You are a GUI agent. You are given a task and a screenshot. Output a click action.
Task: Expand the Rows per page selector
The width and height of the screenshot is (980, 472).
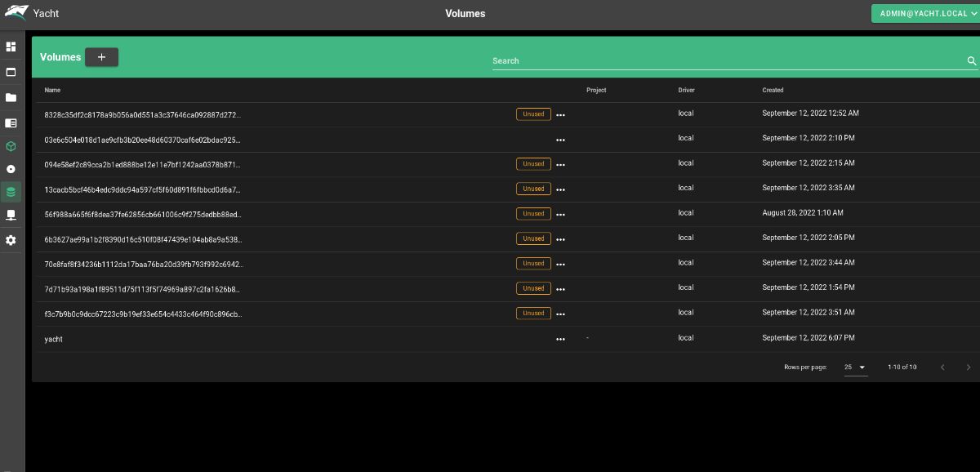pos(854,367)
